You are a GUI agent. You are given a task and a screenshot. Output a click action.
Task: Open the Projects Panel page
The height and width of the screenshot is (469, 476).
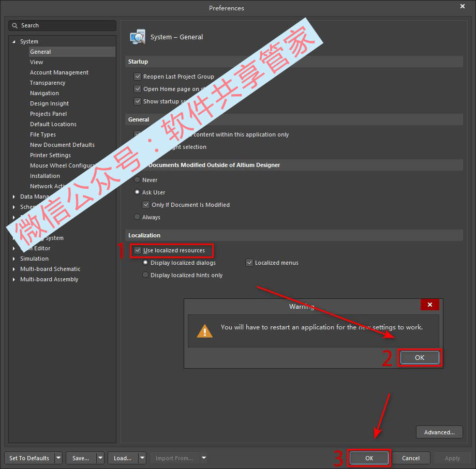[x=48, y=114]
